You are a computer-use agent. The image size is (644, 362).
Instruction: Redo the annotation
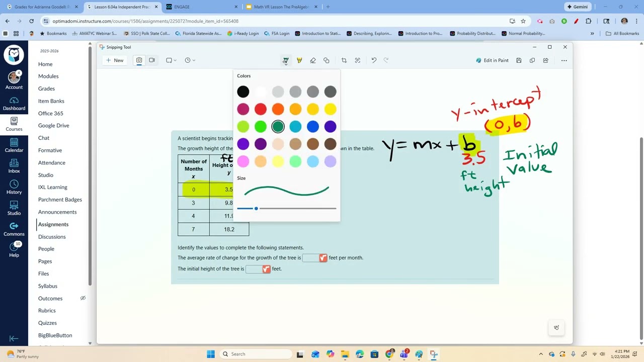(386, 60)
